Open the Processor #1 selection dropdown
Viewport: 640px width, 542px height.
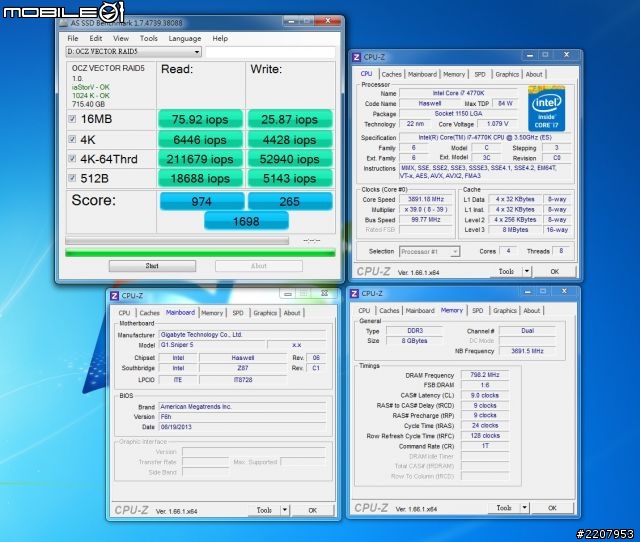pos(429,251)
